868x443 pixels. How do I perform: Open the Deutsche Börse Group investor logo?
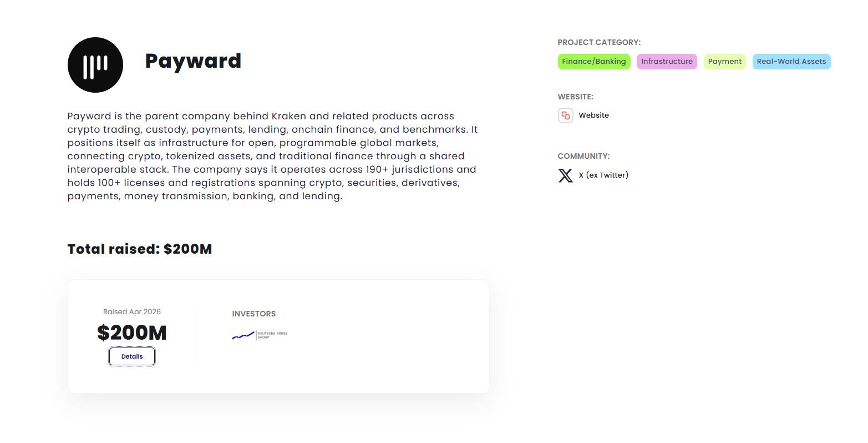pos(260,335)
